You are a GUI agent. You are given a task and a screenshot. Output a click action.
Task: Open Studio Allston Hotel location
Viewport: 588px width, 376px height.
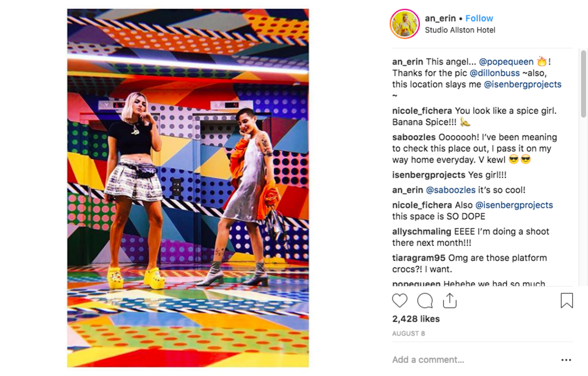coord(460,30)
